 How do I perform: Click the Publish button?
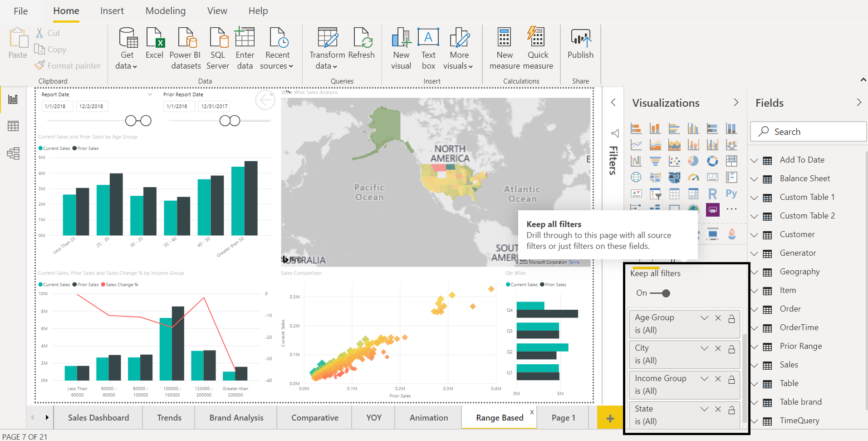pyautogui.click(x=581, y=44)
